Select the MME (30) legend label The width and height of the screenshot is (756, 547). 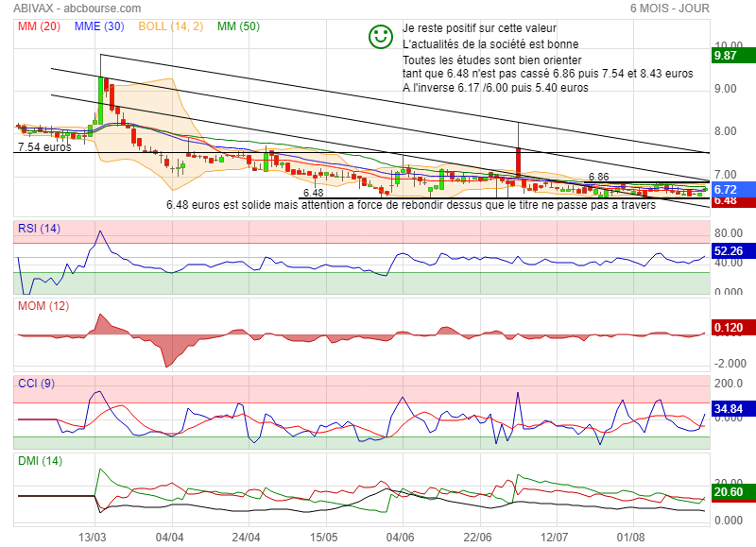pos(99,26)
